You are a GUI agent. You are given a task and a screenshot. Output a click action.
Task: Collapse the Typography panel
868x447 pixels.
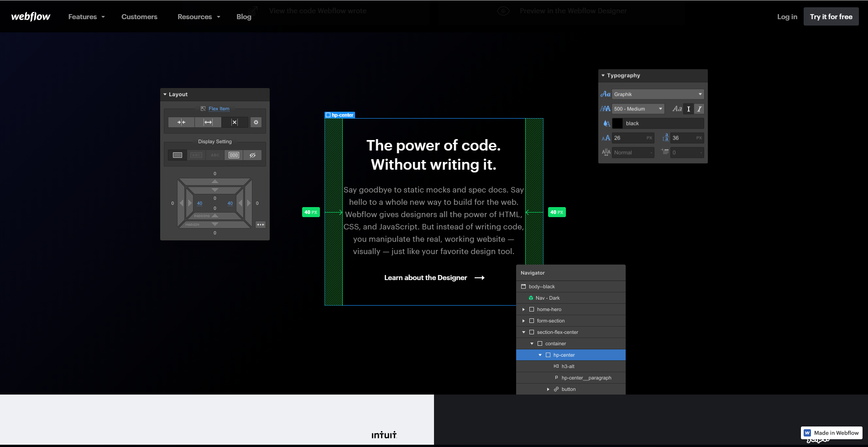[x=603, y=75]
